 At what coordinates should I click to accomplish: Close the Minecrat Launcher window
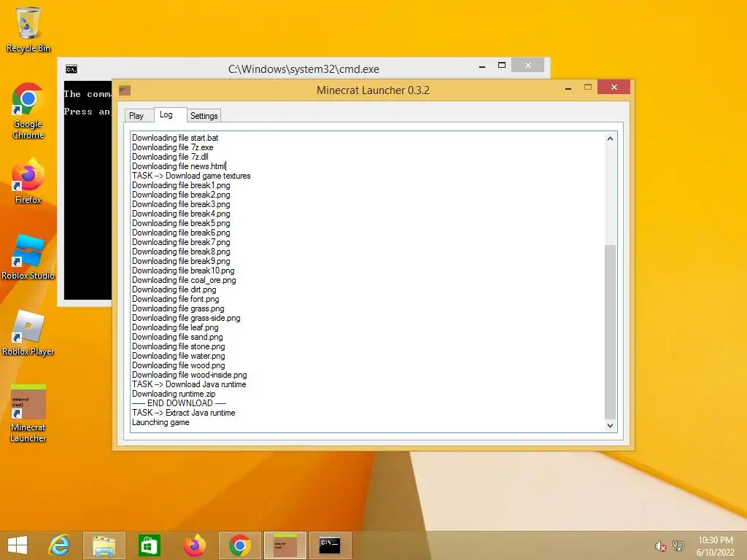pos(614,87)
